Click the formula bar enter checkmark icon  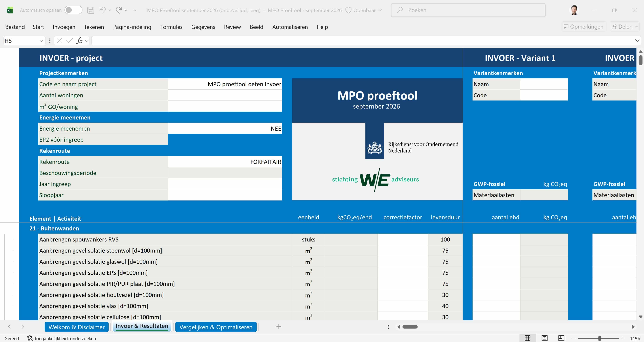[69, 41]
